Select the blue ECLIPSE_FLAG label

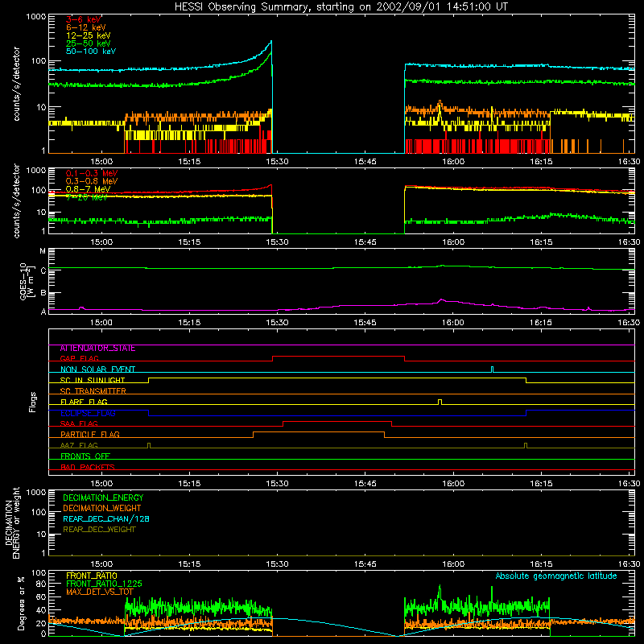coord(88,413)
